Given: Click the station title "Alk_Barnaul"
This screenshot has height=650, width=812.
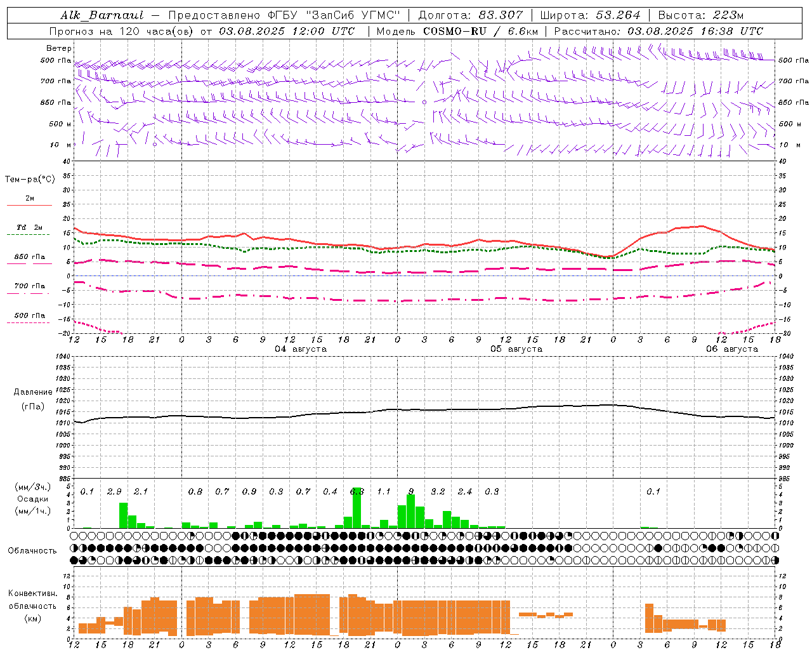Looking at the screenshot, I should 102,15.
